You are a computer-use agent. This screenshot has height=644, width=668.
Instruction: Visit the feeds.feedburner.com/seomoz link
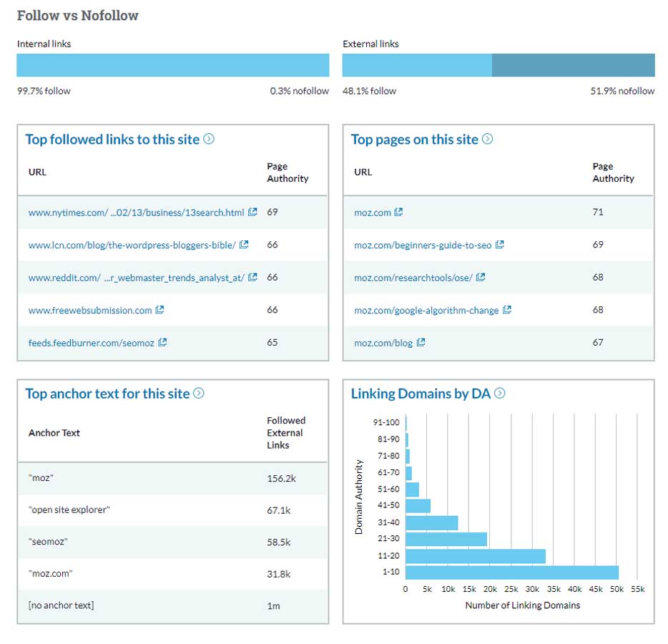tap(91, 343)
